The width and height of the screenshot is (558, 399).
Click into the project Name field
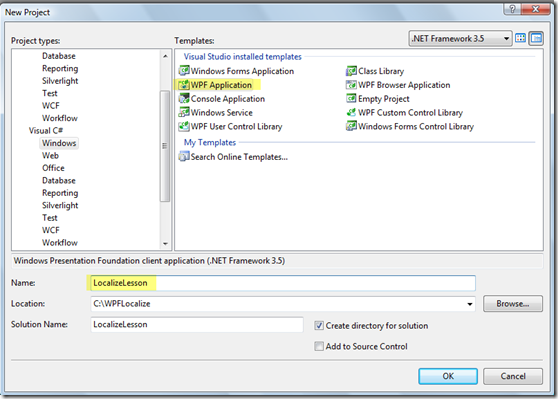tap(283, 283)
